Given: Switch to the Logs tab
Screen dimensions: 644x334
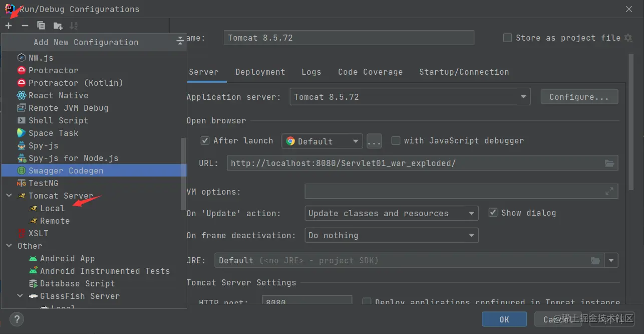Looking at the screenshot, I should coord(311,72).
